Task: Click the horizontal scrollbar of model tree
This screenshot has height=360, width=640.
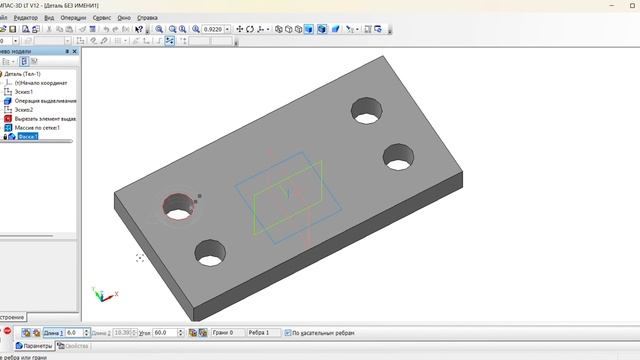Action: point(27,236)
